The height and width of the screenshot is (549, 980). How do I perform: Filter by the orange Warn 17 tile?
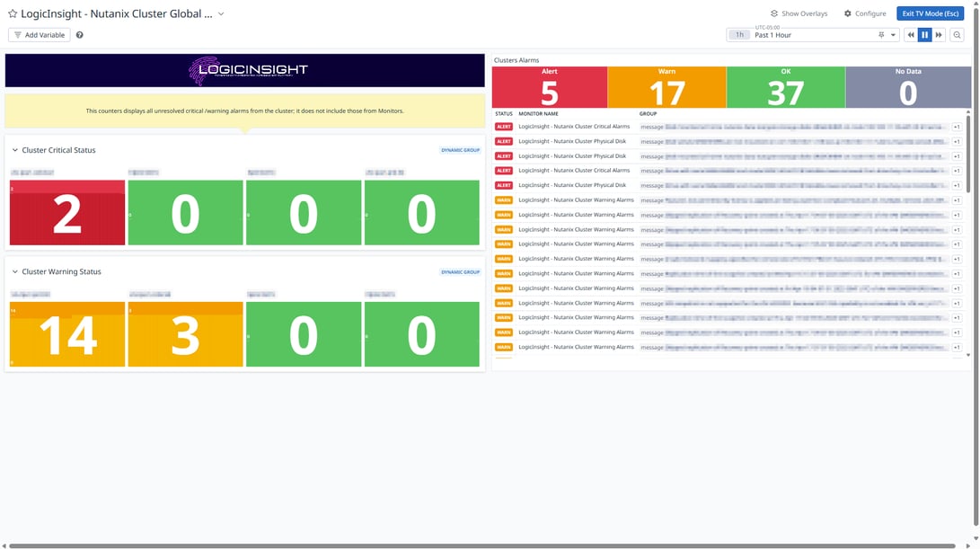tap(667, 87)
